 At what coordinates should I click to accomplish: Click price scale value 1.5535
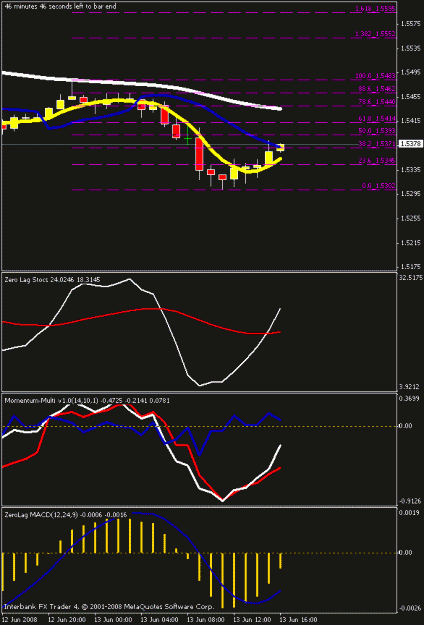coord(409,49)
